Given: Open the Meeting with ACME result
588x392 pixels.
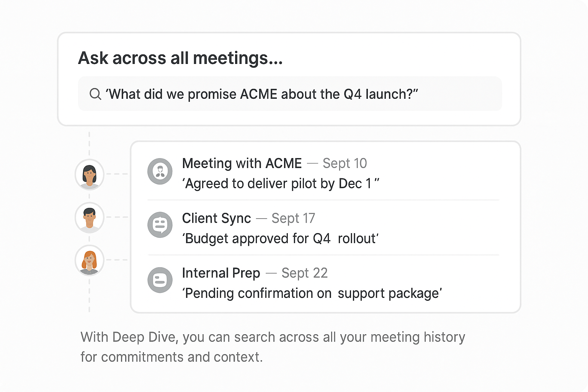Looking at the screenshot, I should tap(242, 163).
